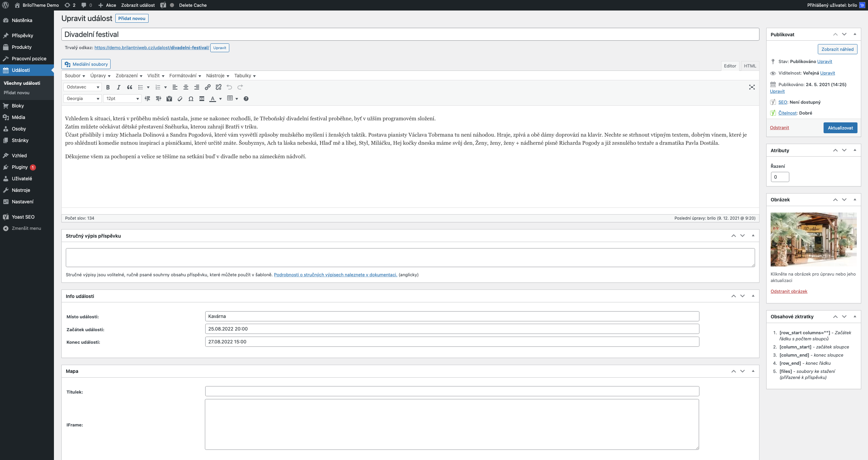
Task: Click the blockquote icon
Action: [x=130, y=87]
